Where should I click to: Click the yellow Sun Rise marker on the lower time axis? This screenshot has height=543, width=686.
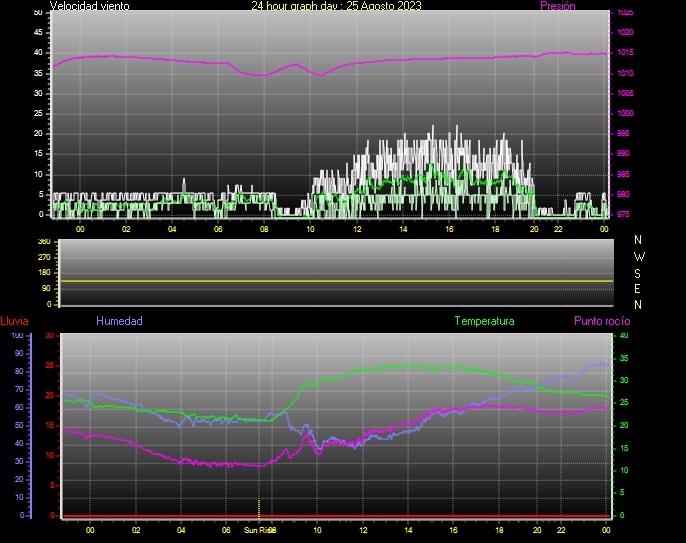tap(259, 509)
